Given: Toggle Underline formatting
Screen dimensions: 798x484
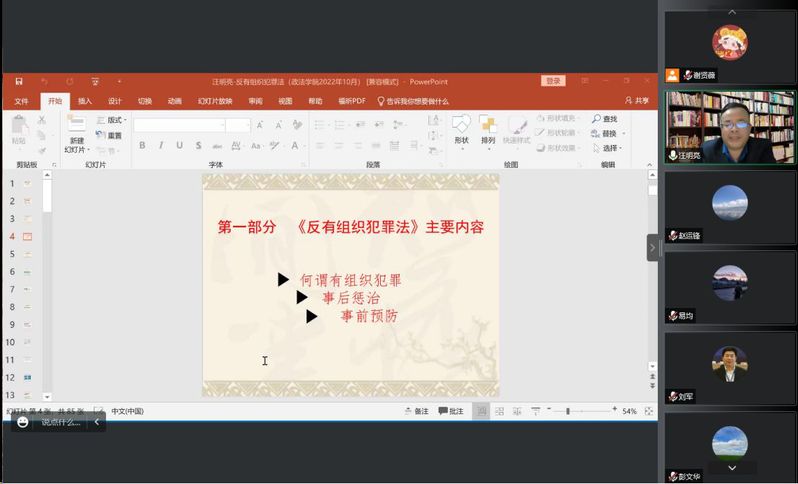Looking at the screenshot, I should coord(179,146).
